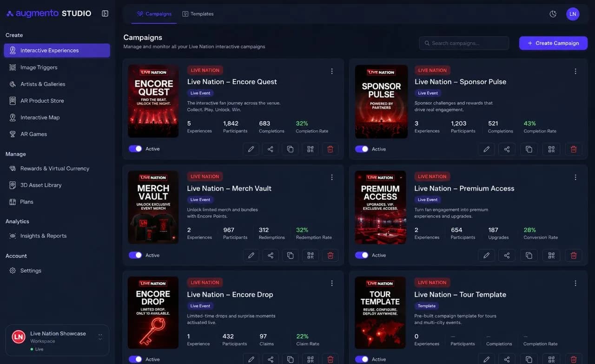Show QR code for Sponsor Pulse

click(x=551, y=149)
